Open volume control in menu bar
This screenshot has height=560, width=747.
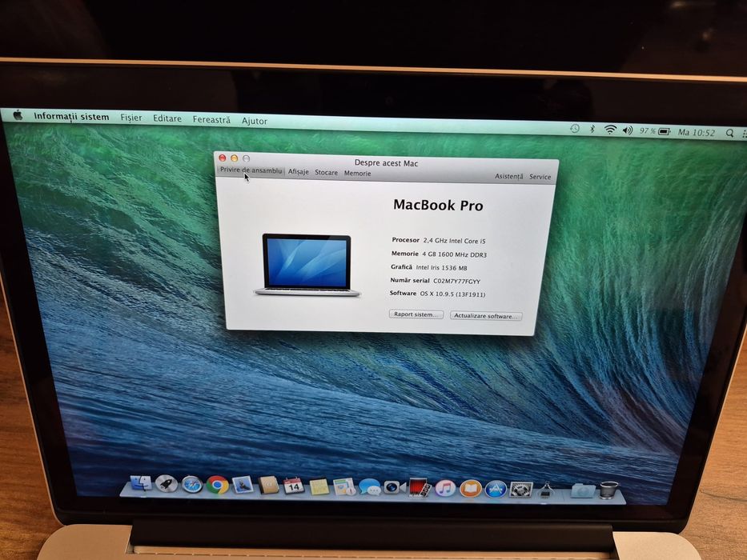[628, 130]
